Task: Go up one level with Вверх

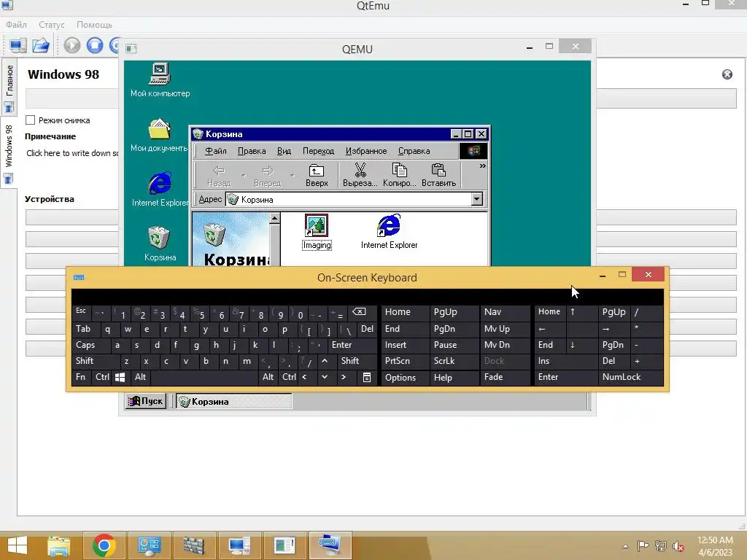Action: pos(317,175)
